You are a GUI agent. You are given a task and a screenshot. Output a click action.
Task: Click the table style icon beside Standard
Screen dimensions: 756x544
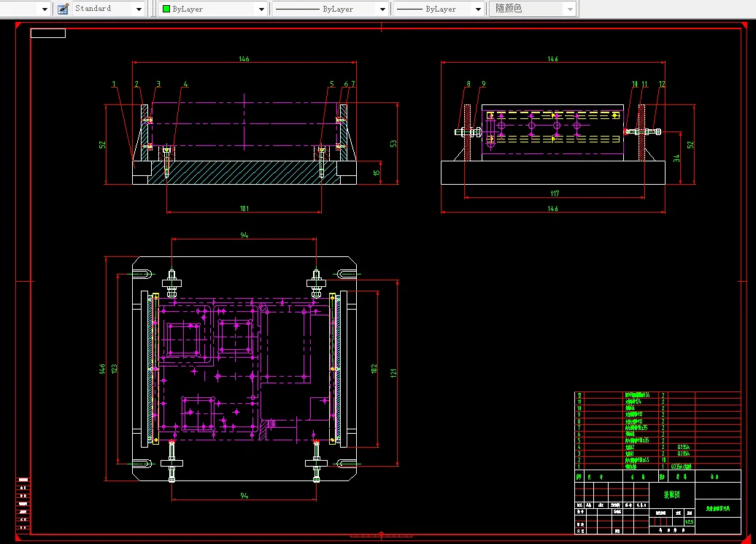tap(63, 9)
